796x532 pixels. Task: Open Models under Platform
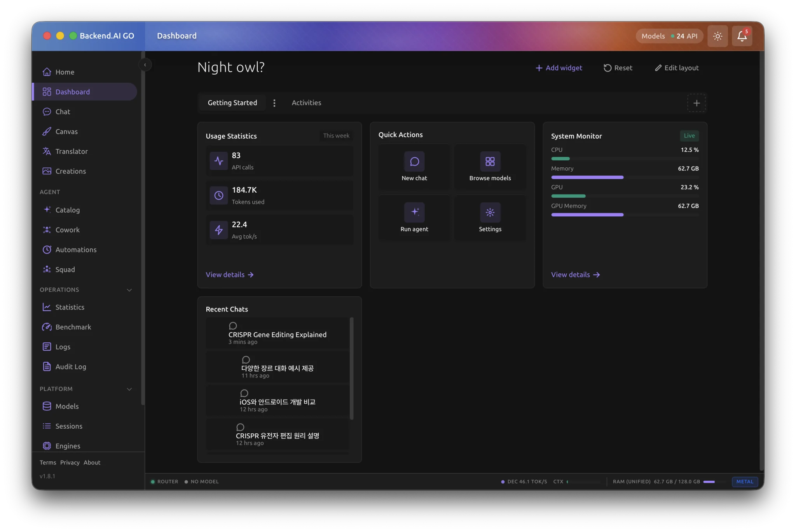click(x=85, y=406)
